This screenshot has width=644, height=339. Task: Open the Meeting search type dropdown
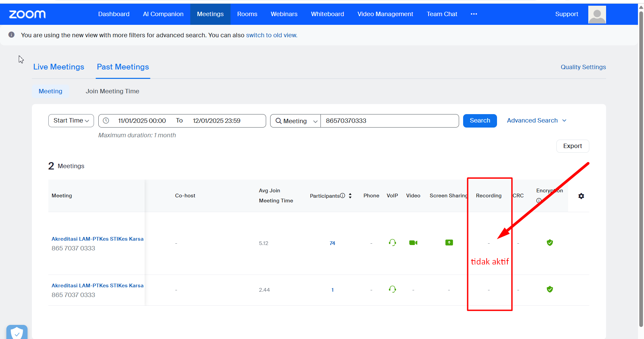[x=296, y=121]
